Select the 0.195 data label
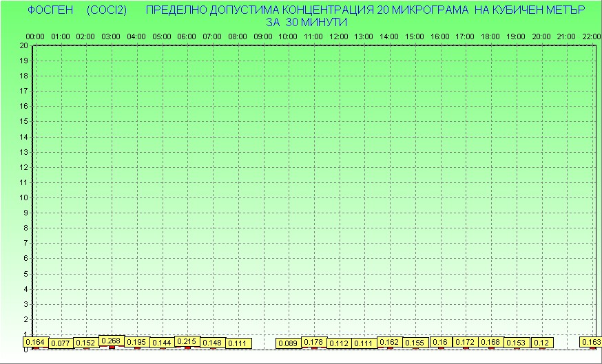This screenshot has width=602, height=364. point(136,342)
